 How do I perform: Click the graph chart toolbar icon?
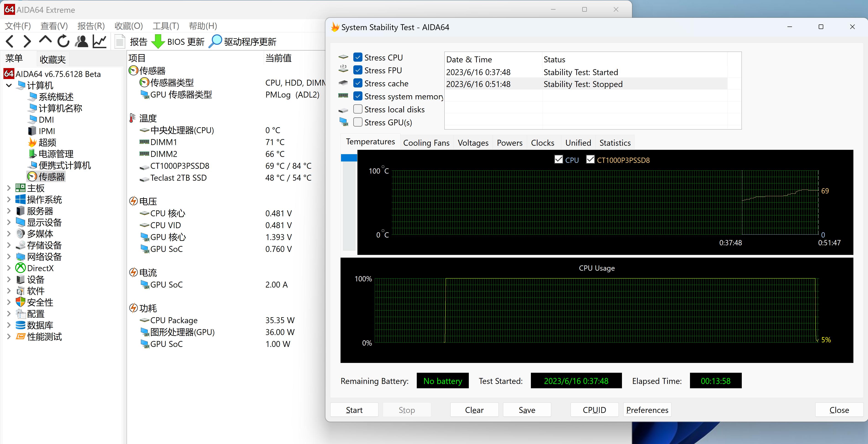[x=100, y=42]
